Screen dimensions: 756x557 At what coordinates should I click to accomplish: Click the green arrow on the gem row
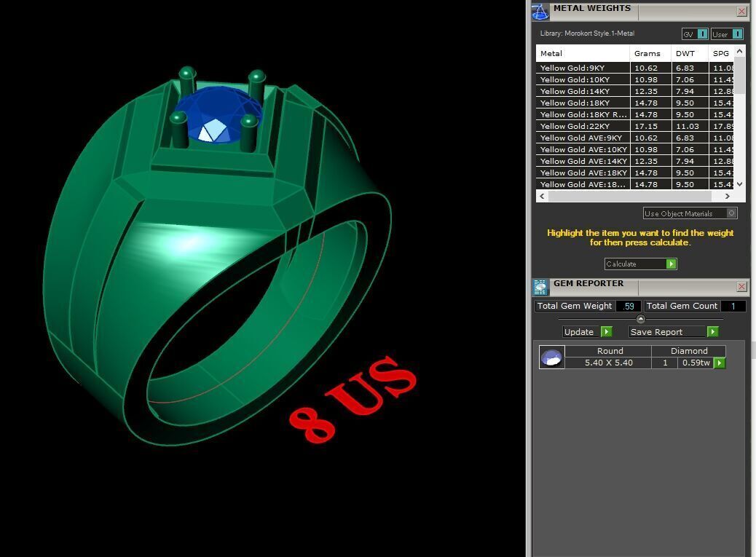click(720, 363)
